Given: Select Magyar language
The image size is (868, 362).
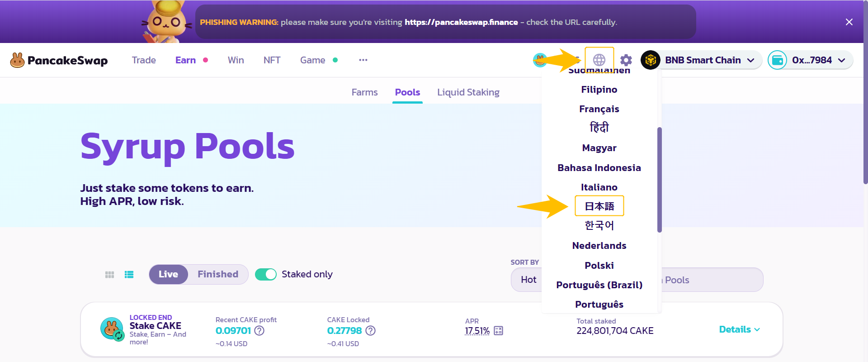Looking at the screenshot, I should coord(599,148).
